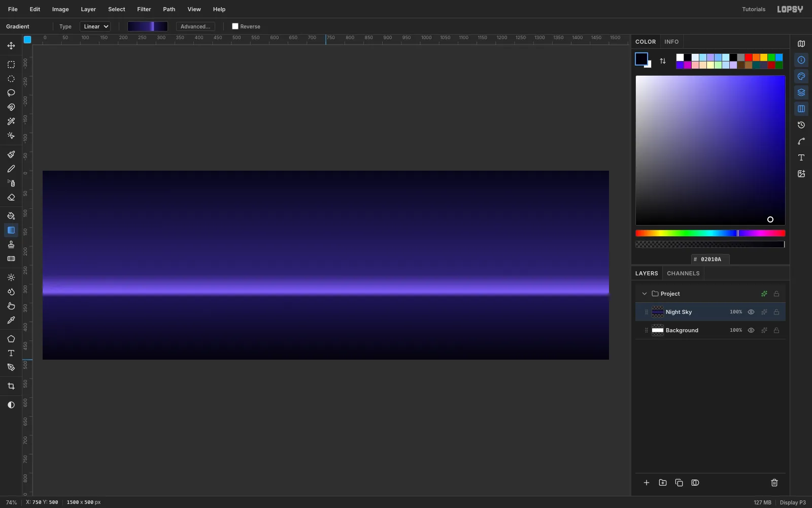
Task: Select the Text tool in left toolbar
Action: 11,353
